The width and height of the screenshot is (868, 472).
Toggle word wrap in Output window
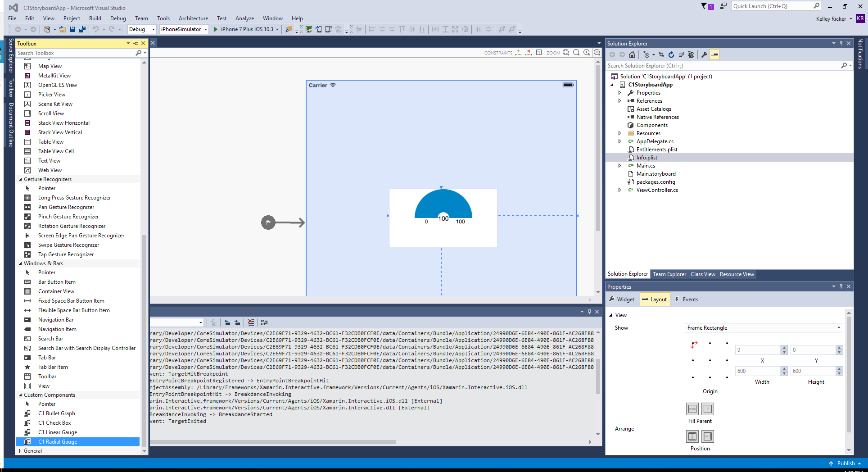point(264,322)
